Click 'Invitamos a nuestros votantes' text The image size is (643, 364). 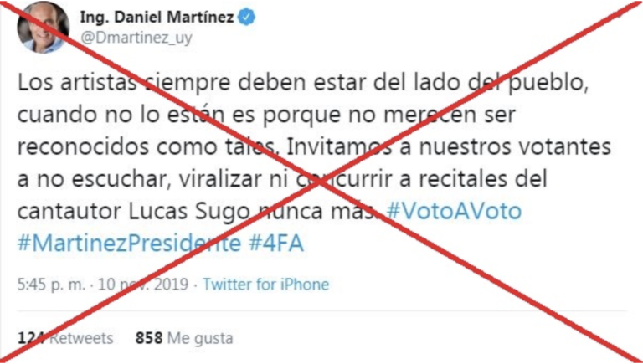448,147
